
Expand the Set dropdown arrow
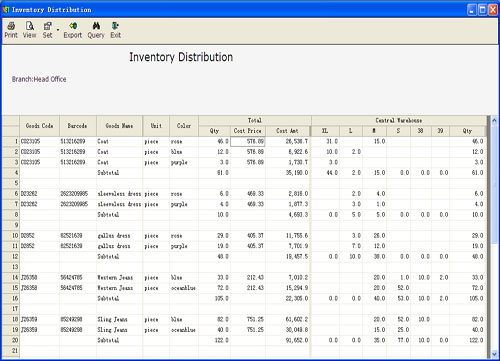[x=58, y=30]
